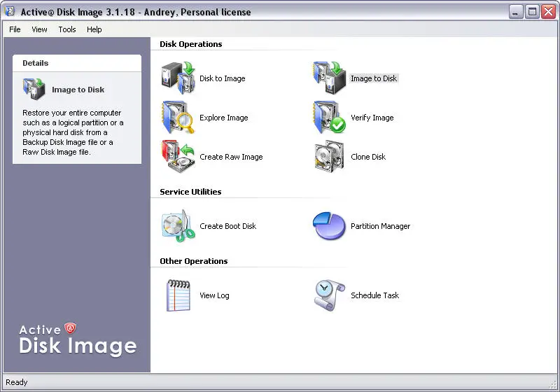Open the Help menu
This screenshot has width=560, height=392.
click(94, 29)
